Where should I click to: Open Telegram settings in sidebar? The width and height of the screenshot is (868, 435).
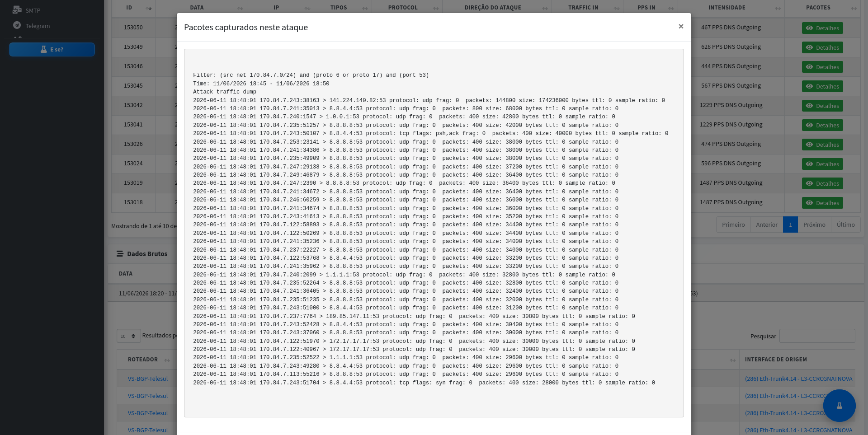point(38,26)
